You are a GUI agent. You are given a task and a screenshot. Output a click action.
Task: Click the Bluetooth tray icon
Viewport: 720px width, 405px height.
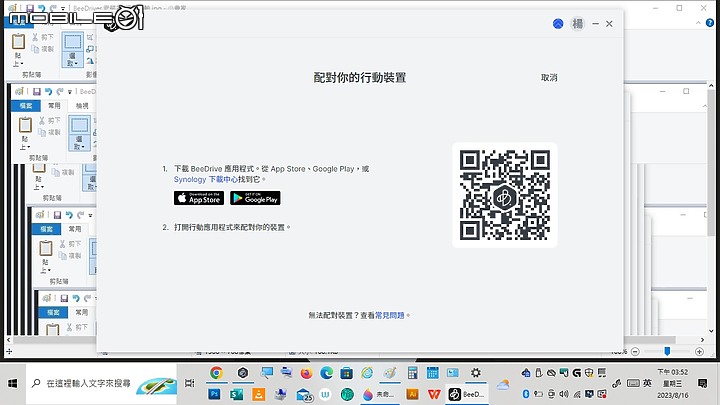click(526, 394)
